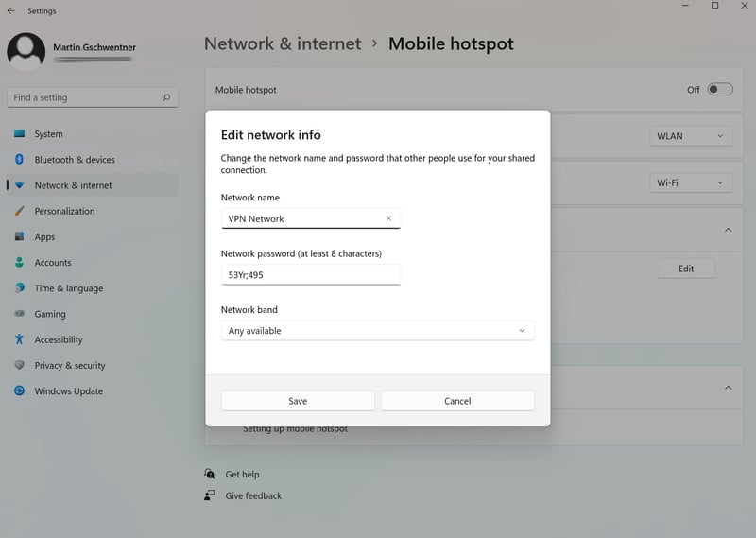Click the user profile avatar picture
This screenshot has width=756, height=538.
click(26, 51)
